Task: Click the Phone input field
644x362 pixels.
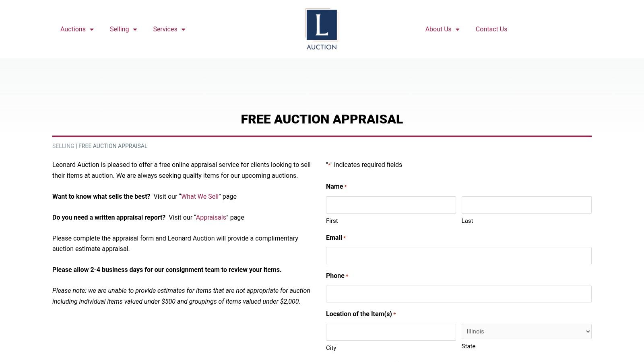Action: [x=458, y=294]
